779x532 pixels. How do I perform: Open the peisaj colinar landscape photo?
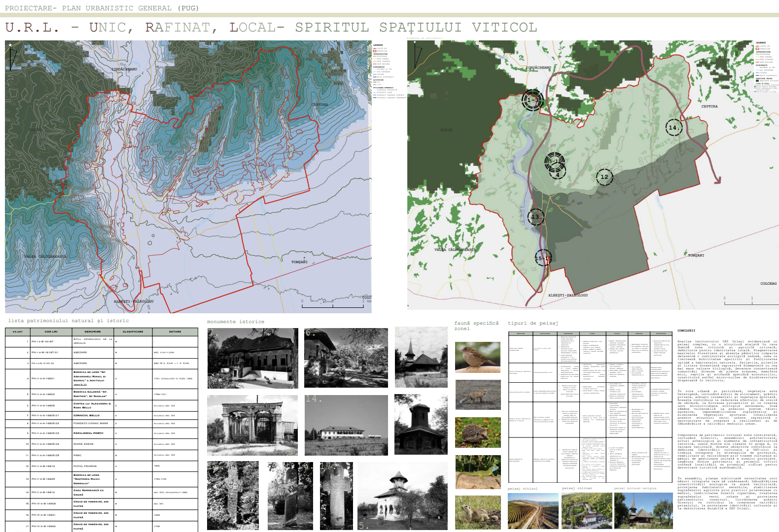coord(587,511)
